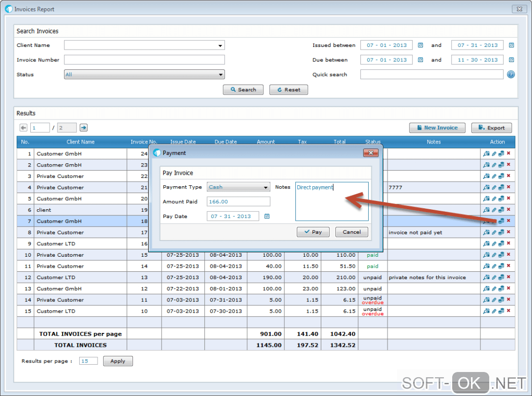The width and height of the screenshot is (532, 396).
Task: Click the Reset button
Action: (x=288, y=90)
